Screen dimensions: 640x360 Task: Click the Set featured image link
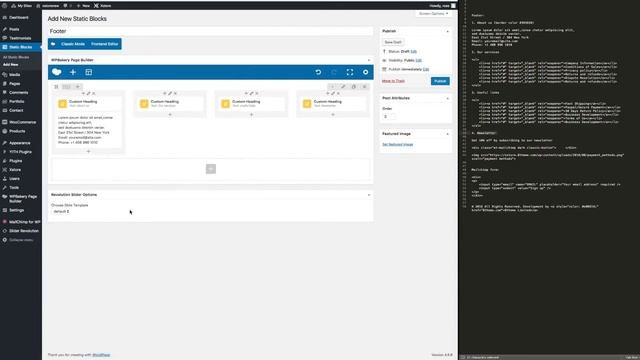coord(398,144)
